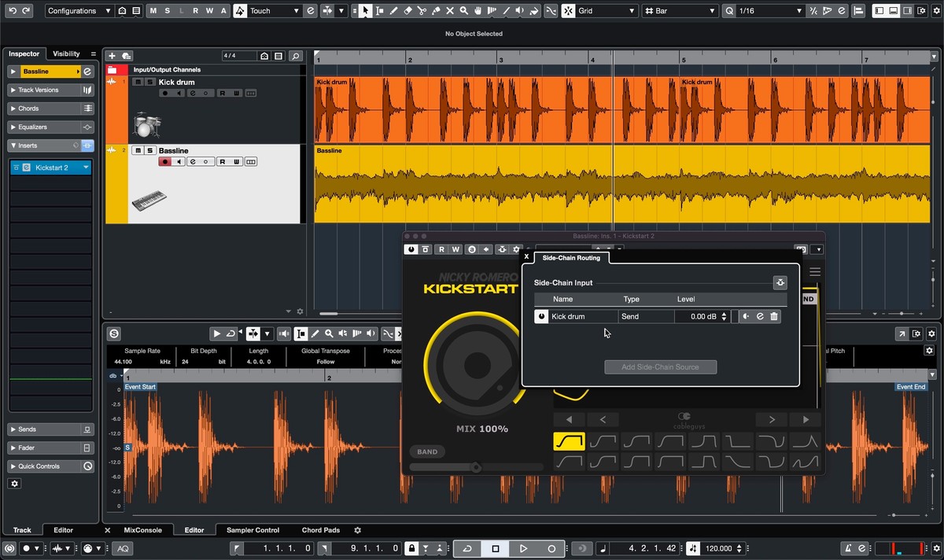Open plugin settings gear in Kickstart window
The height and width of the screenshot is (560, 944).
tap(516, 249)
